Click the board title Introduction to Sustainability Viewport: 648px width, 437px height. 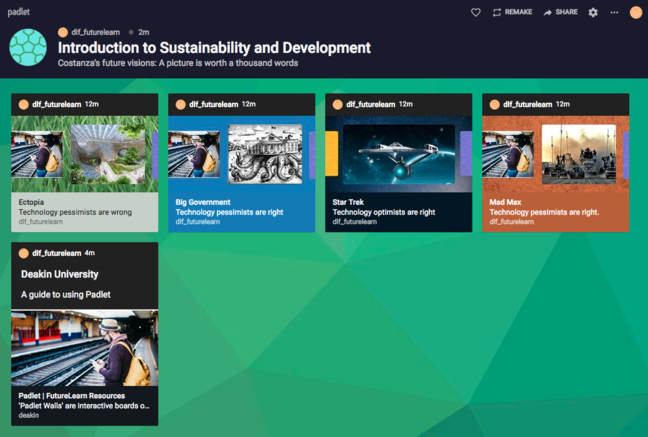[214, 48]
